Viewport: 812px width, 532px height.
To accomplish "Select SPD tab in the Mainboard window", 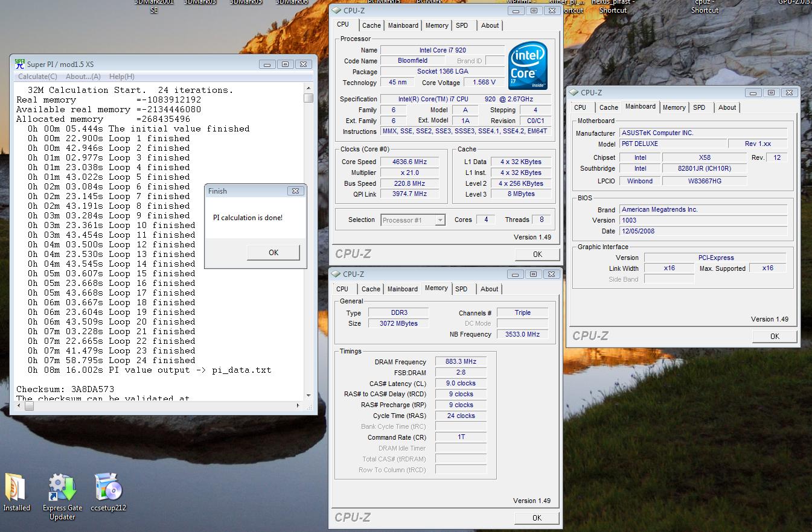I will (x=699, y=107).
